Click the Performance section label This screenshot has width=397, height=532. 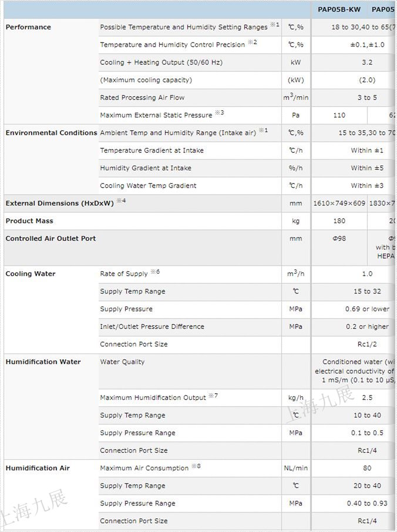(28, 27)
